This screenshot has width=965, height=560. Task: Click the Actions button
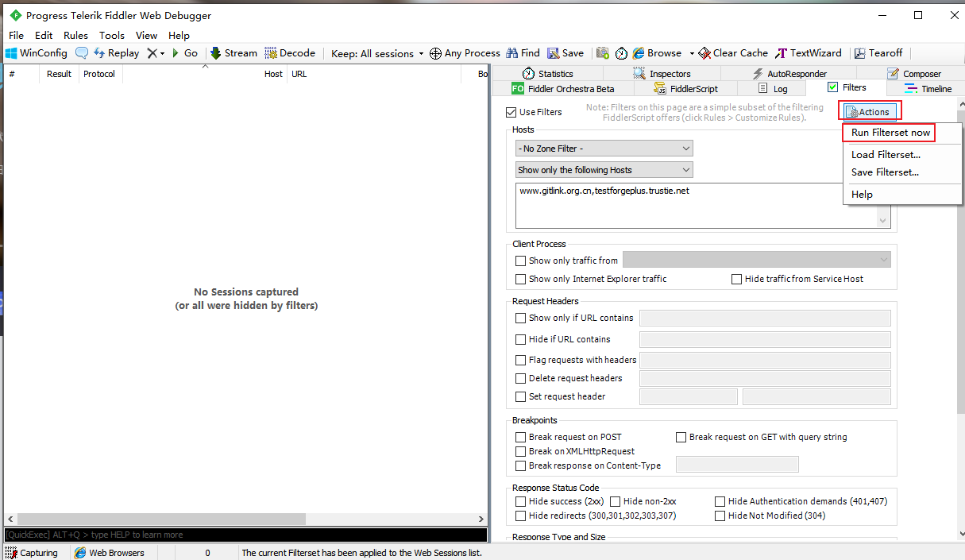870,112
